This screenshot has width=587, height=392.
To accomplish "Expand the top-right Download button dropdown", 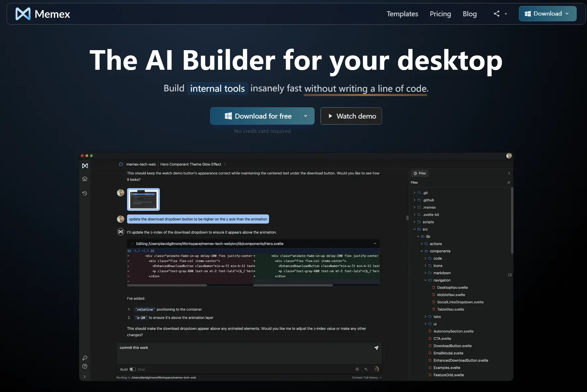I will 567,14.
